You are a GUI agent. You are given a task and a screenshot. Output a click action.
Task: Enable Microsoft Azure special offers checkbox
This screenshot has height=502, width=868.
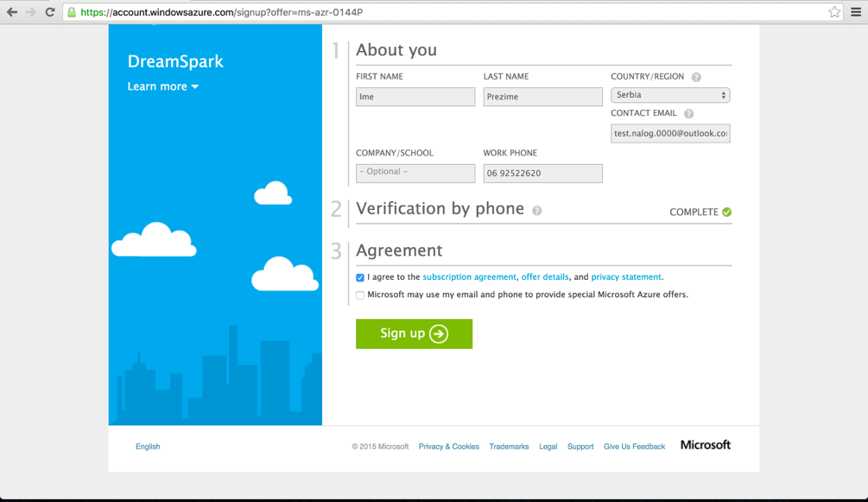(x=359, y=295)
